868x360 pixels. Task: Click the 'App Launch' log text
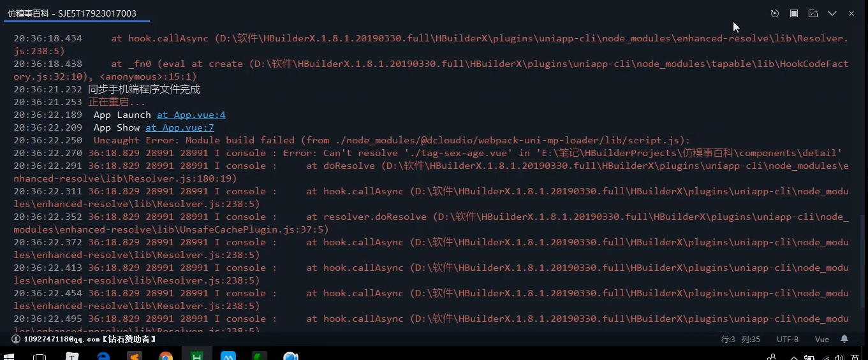[122, 115]
